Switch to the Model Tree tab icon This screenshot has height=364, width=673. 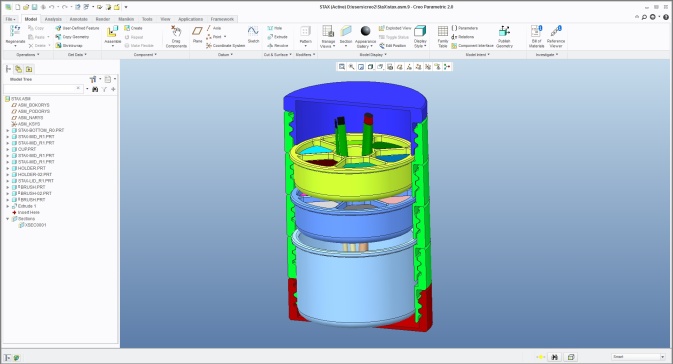[8, 69]
